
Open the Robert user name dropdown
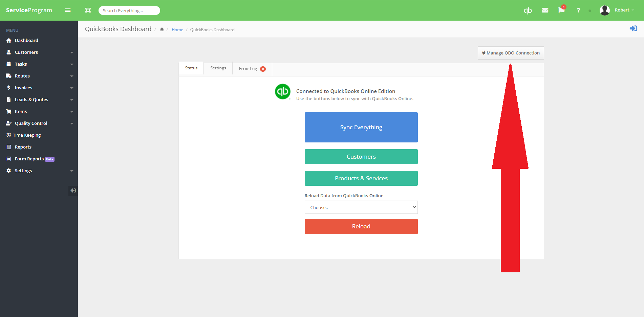[624, 10]
